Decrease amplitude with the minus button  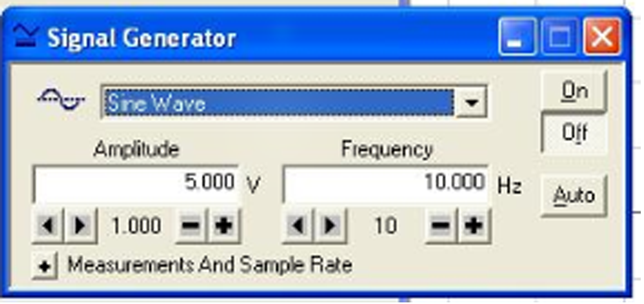tap(191, 226)
